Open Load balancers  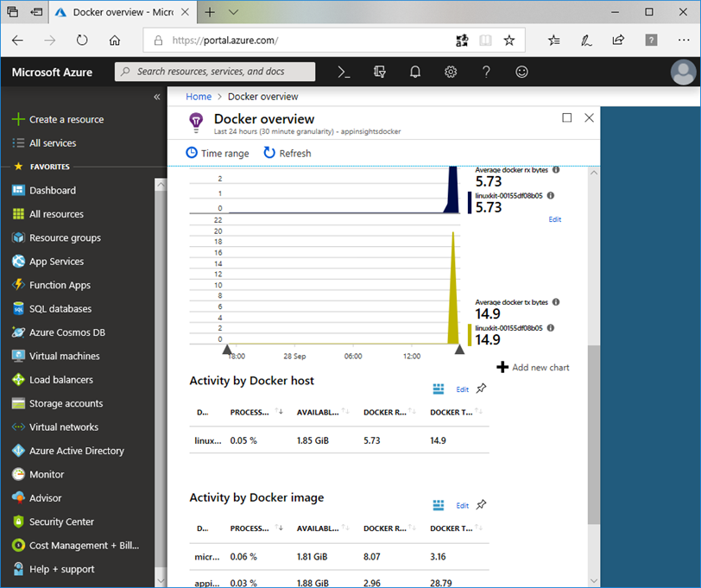coord(53,380)
